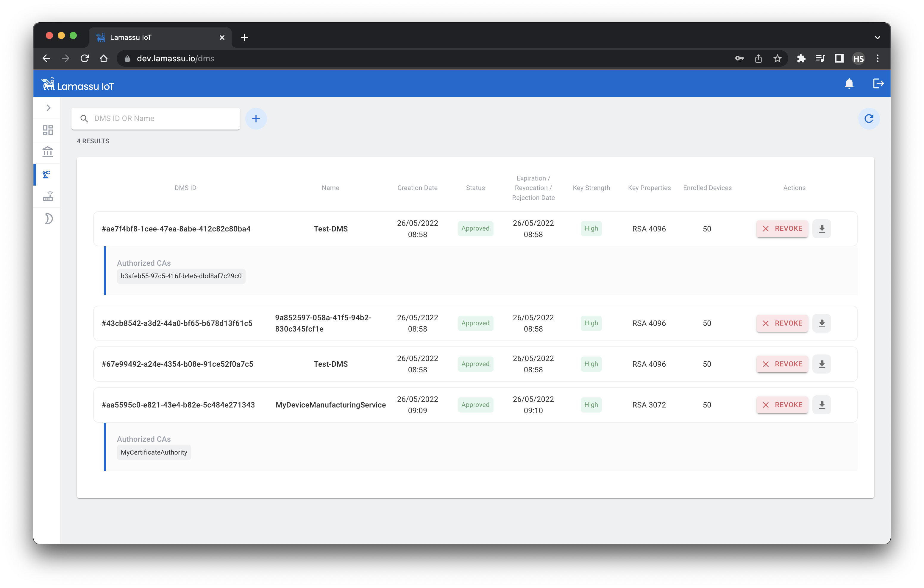Go back in browser history
924x588 pixels.
[46, 58]
